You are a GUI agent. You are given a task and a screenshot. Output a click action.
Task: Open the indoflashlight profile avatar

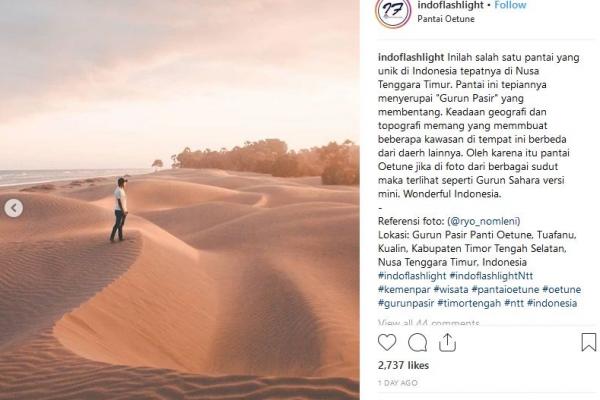tap(393, 11)
